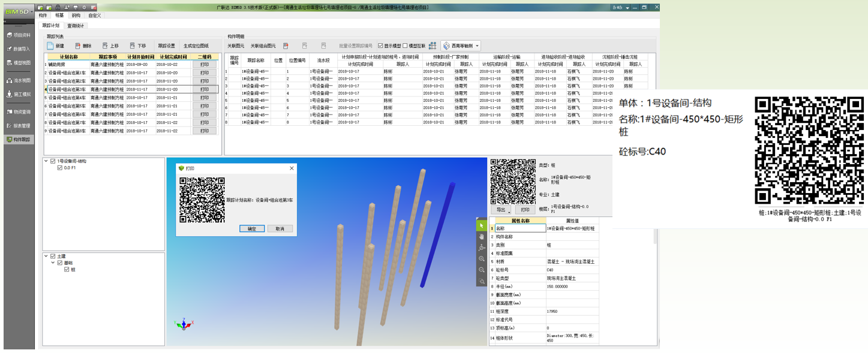Screen dimensions: 868x353
Task: Switch to the 跟踪计划 tab
Action: 51,26
